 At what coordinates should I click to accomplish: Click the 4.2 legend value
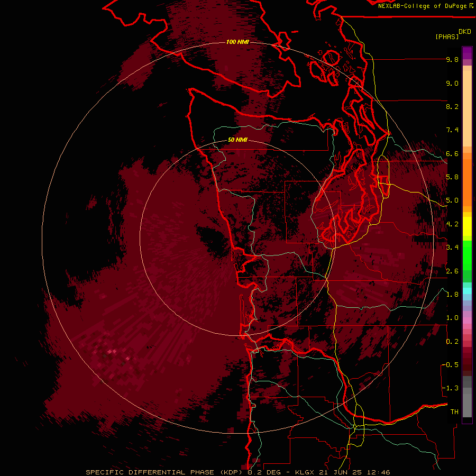[452, 224]
